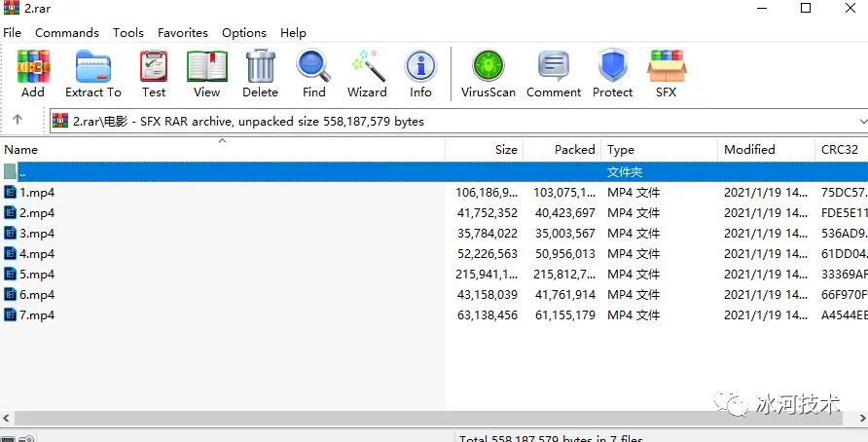Click size value 41,752,352
Image resolution: width=868 pixels, height=442 pixels.
tap(488, 212)
